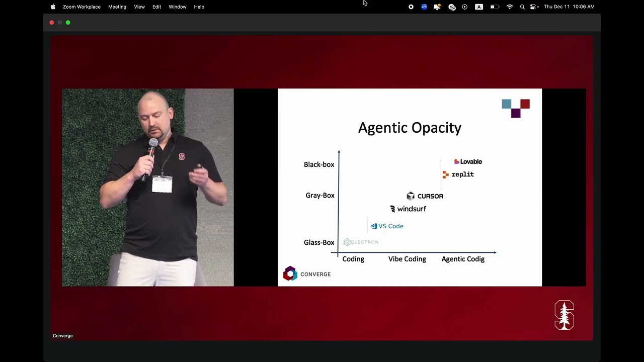Screen dimensions: 644x362
Task: Select the speaker video feed
Action: click(148, 188)
